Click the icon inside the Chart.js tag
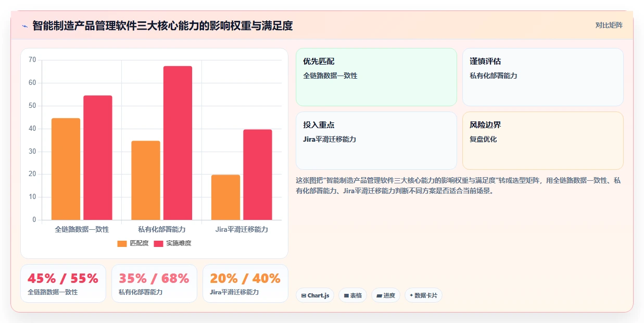644x323 pixels. pyautogui.click(x=304, y=295)
